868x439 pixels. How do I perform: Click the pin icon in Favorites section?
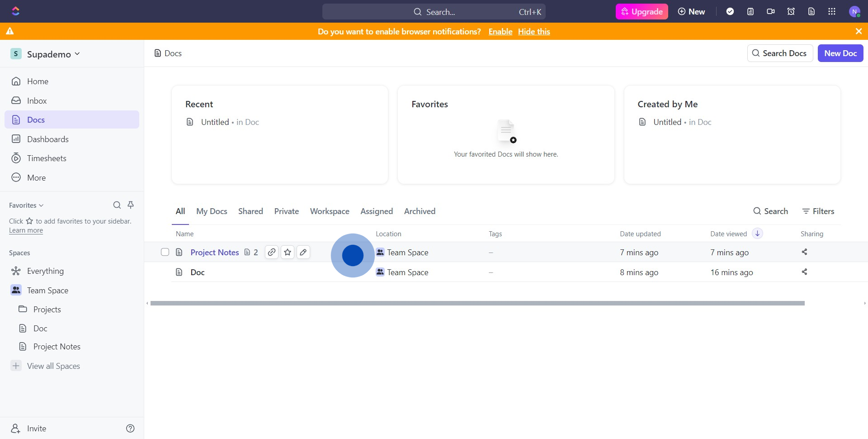[131, 205]
